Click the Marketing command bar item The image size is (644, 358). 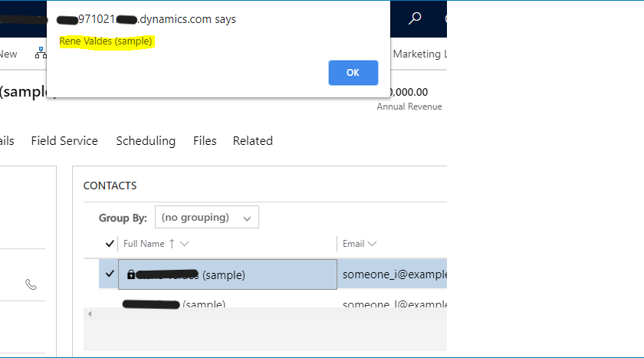(417, 54)
